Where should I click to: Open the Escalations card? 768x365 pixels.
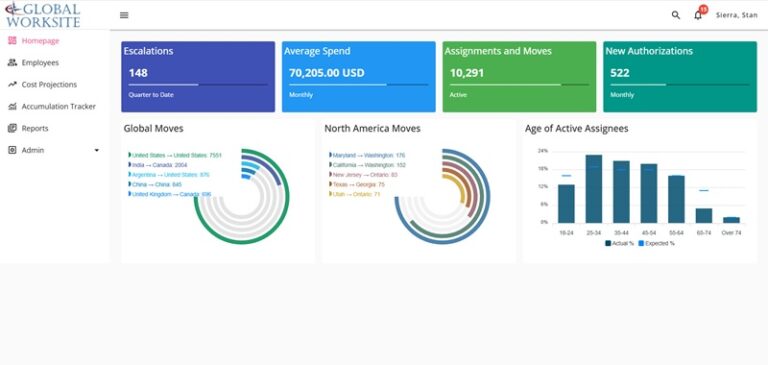click(x=198, y=76)
